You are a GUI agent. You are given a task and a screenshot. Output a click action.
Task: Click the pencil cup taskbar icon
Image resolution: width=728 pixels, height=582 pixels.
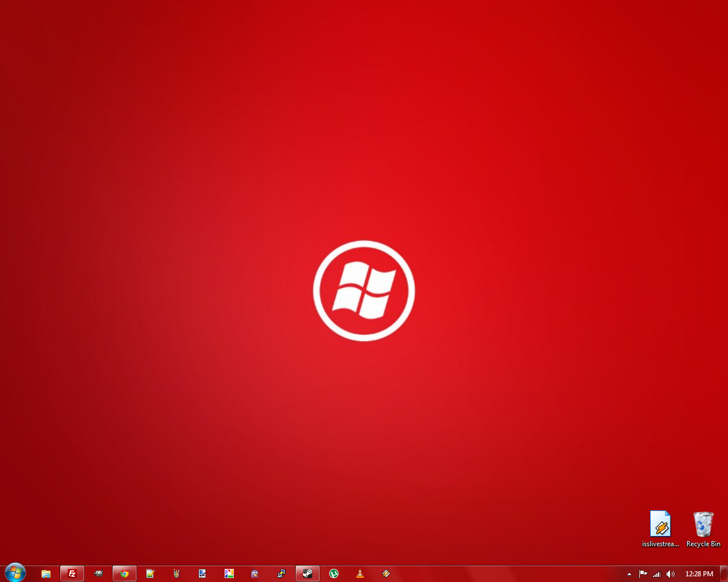pyautogui.click(x=176, y=573)
